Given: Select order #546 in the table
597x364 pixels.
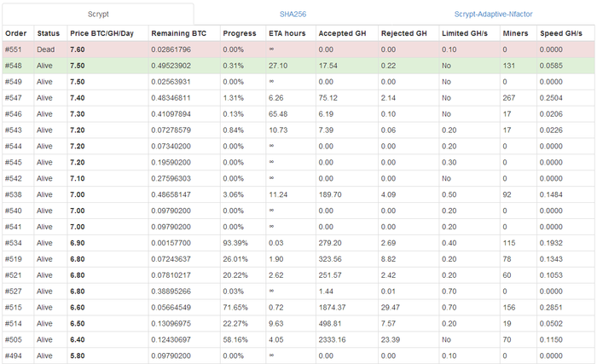Looking at the screenshot, I should 298,114.
